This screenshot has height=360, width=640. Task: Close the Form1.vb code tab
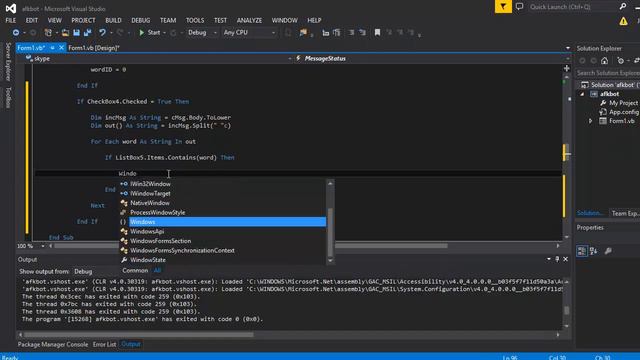coord(61,48)
